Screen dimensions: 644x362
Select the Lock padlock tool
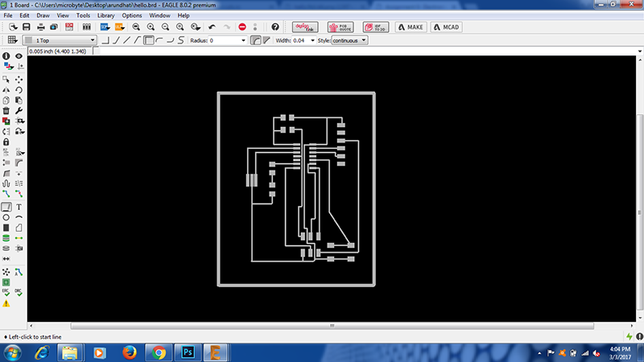(x=6, y=142)
